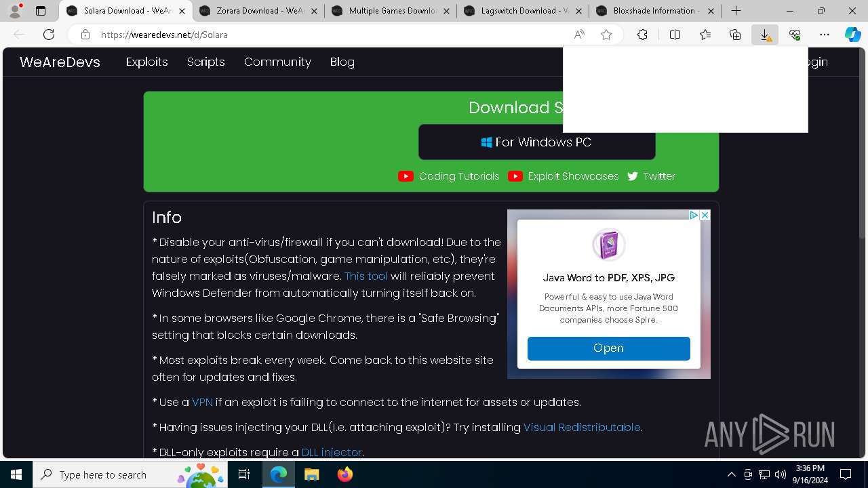Open the tab actions menu icon

point(41,11)
